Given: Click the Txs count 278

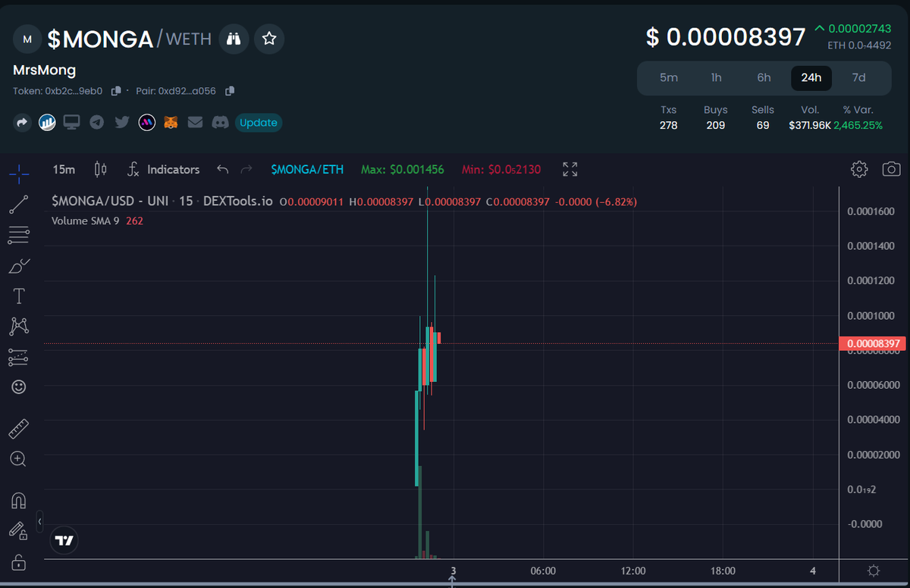Looking at the screenshot, I should tap(668, 125).
